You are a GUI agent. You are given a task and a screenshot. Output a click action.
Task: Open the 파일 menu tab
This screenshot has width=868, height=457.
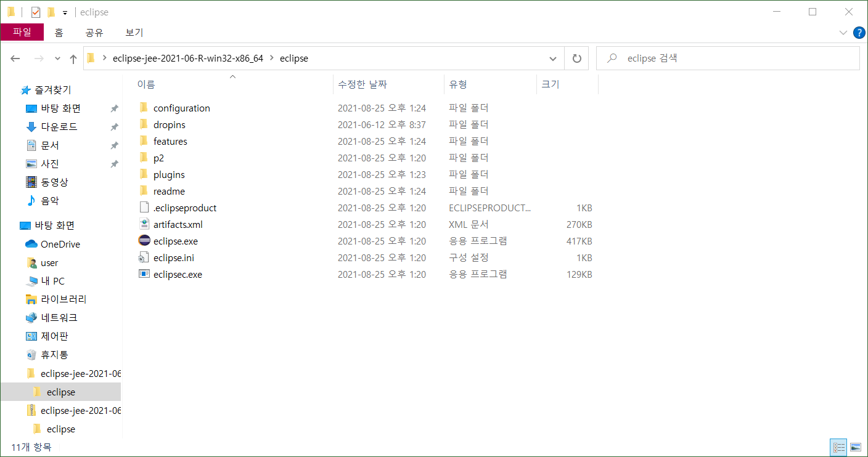click(x=22, y=33)
